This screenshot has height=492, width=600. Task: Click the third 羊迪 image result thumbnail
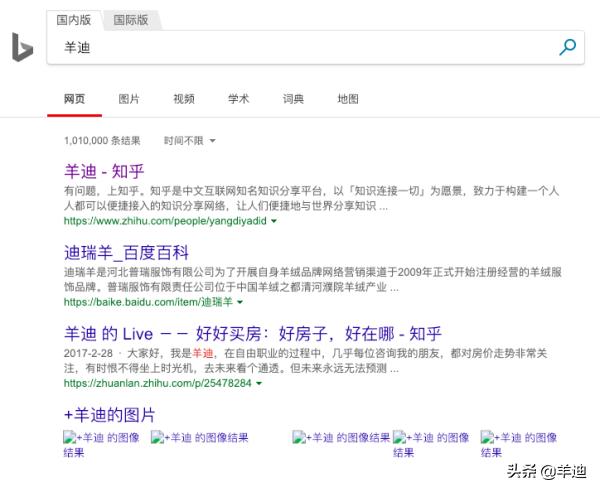pyautogui.click(x=341, y=437)
